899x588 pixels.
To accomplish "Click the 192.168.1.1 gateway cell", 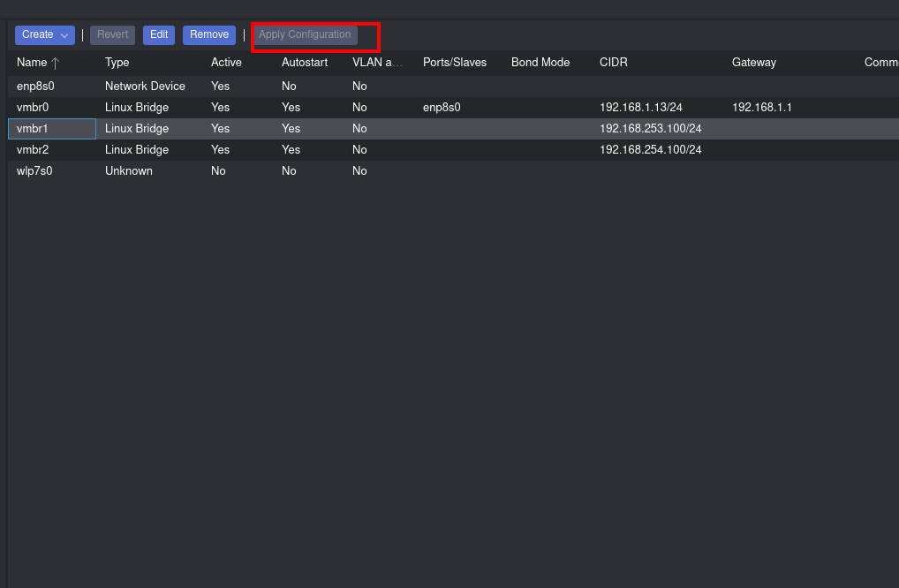I will click(x=761, y=108).
